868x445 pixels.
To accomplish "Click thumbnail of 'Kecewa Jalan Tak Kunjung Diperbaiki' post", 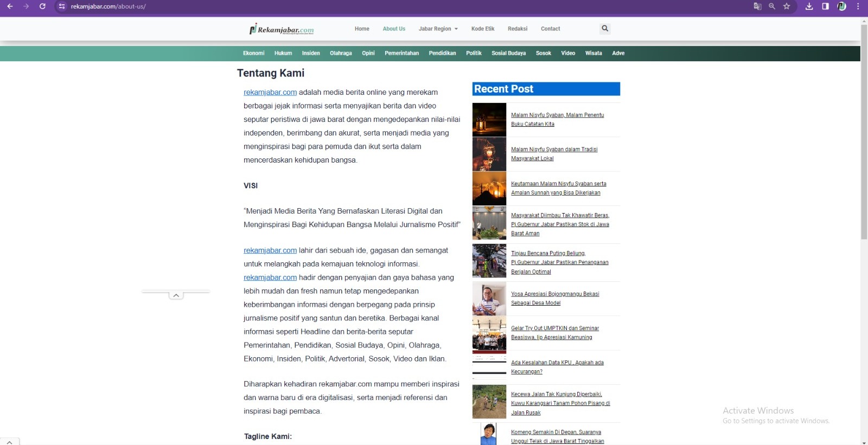I will tap(489, 402).
